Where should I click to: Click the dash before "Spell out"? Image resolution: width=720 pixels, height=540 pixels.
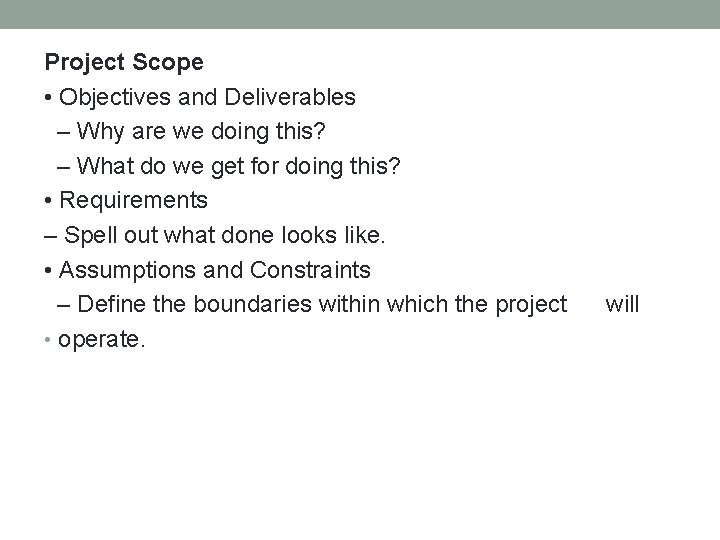tap(51, 236)
